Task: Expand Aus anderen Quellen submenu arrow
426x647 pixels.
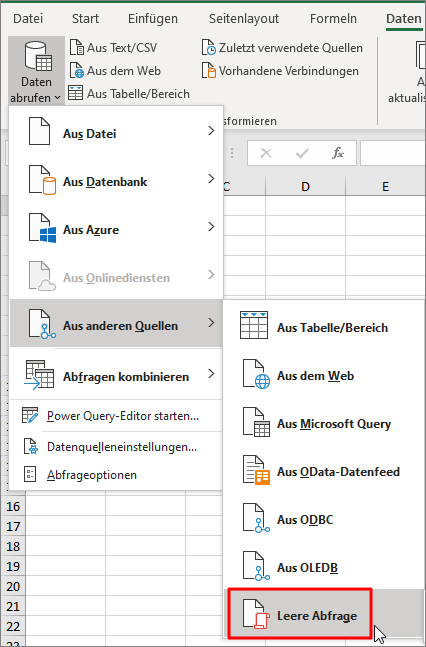Action: [211, 322]
